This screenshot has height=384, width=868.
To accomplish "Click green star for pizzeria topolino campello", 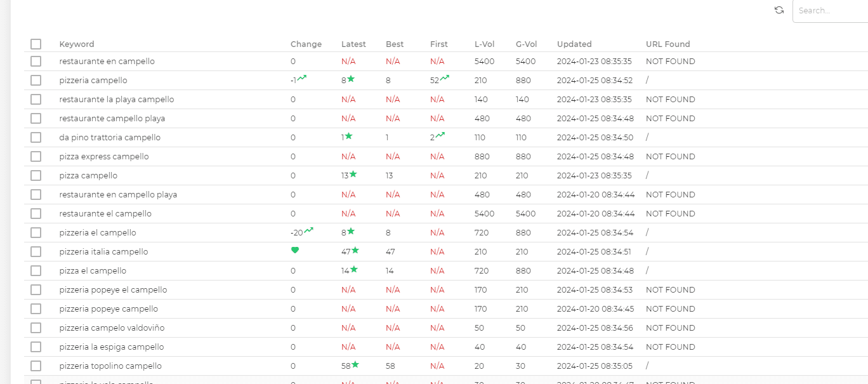I will coord(355,365).
